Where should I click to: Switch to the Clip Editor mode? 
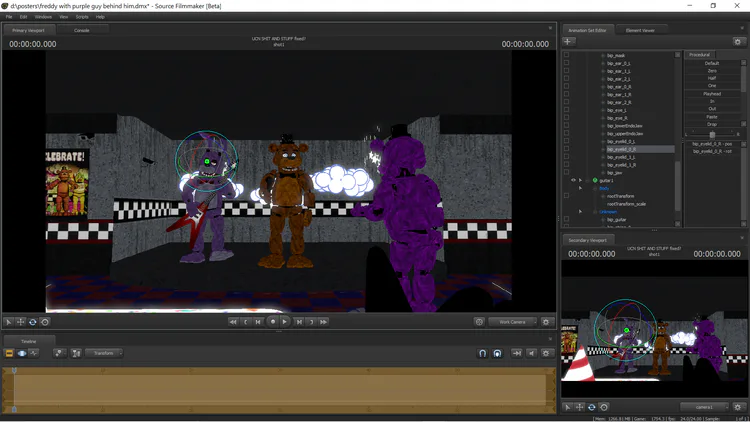coord(9,353)
